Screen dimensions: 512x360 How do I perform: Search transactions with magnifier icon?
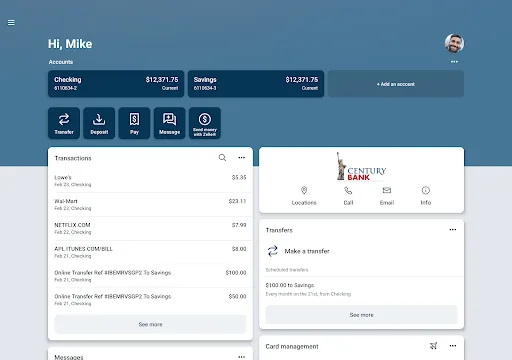[222, 158]
